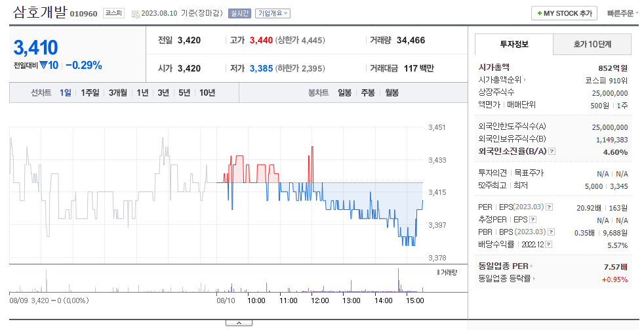
Task: Click the 동일업종 등락률 value +0.95%
Action: pyautogui.click(x=615, y=279)
